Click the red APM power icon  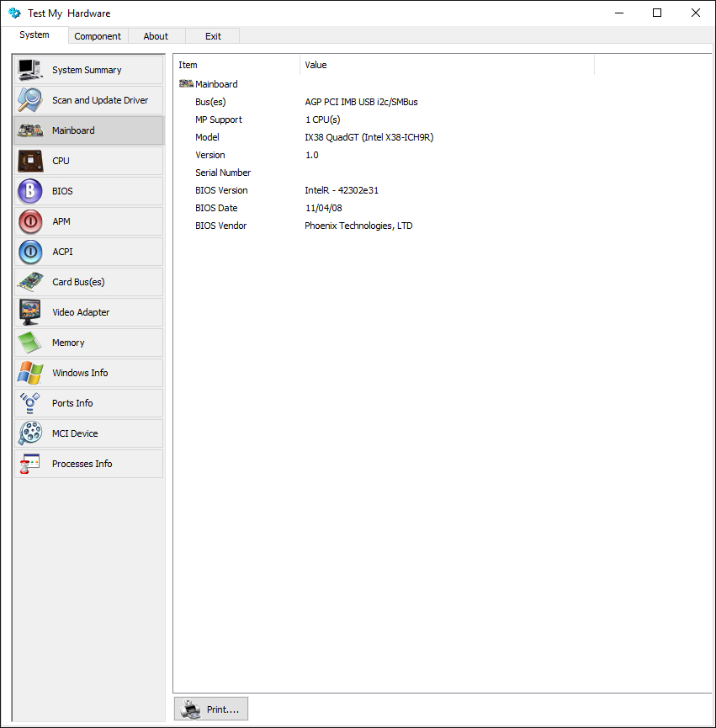30,221
